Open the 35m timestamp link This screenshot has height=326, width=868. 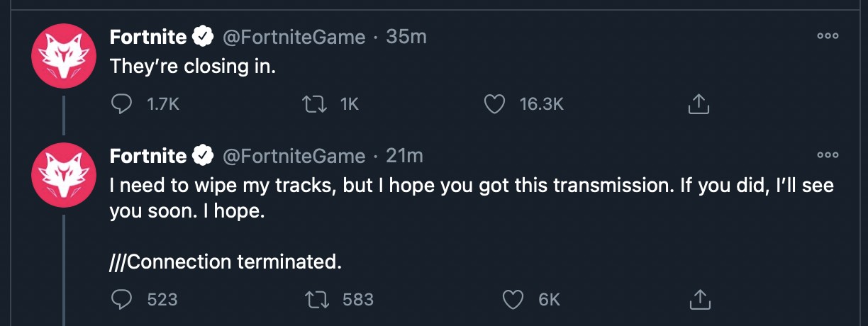tap(406, 37)
